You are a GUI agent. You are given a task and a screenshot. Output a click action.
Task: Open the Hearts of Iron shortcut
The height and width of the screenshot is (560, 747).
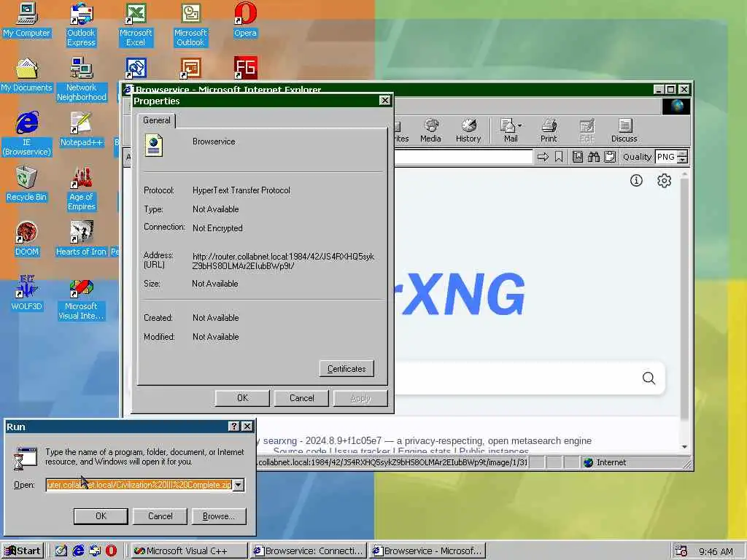pyautogui.click(x=81, y=239)
